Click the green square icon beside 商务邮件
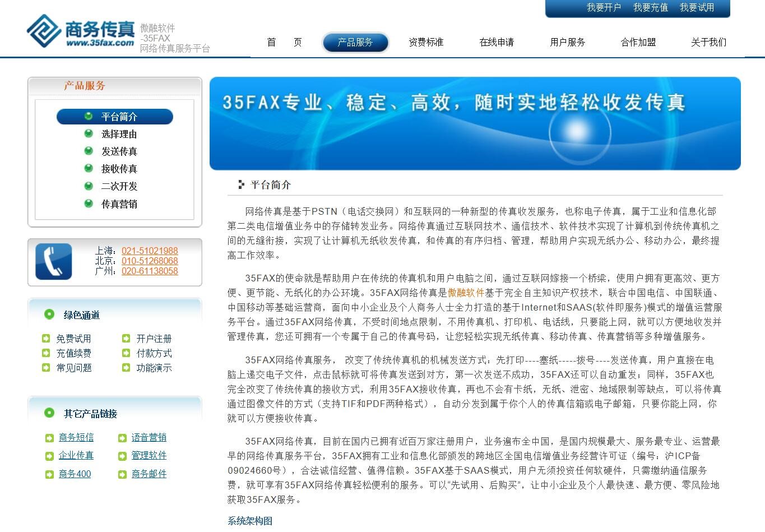This screenshot has width=765, height=532. point(122,474)
